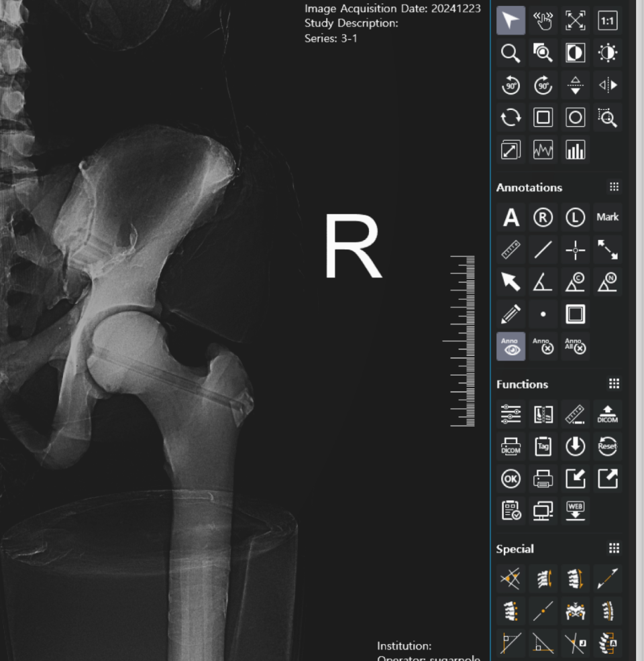The image size is (644, 661).
Task: Click the circled OK button
Action: (x=511, y=479)
